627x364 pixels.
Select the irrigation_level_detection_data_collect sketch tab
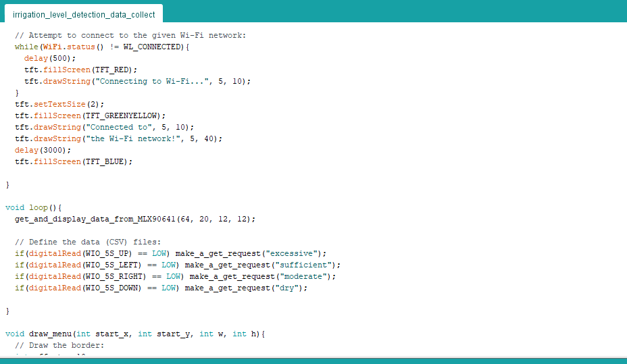pyautogui.click(x=84, y=14)
